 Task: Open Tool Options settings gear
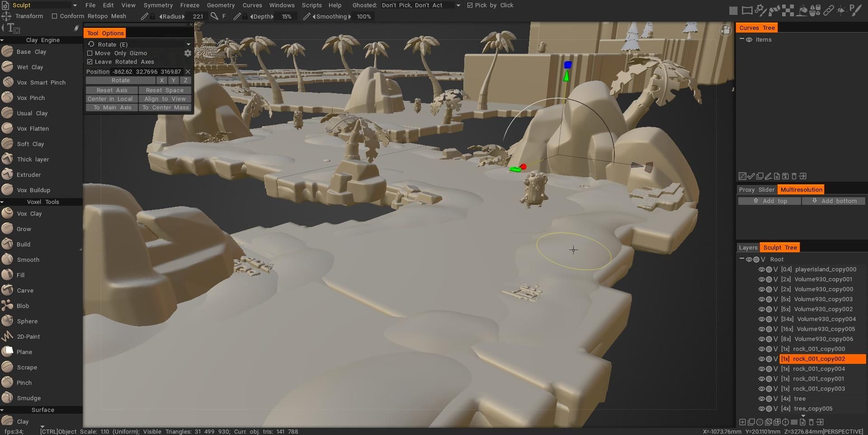[188, 53]
